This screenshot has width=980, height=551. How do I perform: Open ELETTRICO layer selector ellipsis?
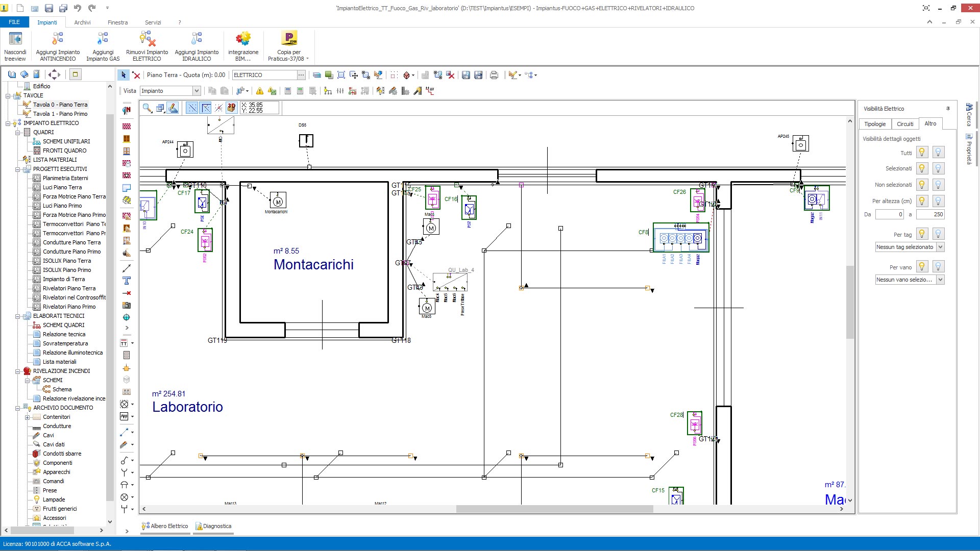tap(301, 75)
